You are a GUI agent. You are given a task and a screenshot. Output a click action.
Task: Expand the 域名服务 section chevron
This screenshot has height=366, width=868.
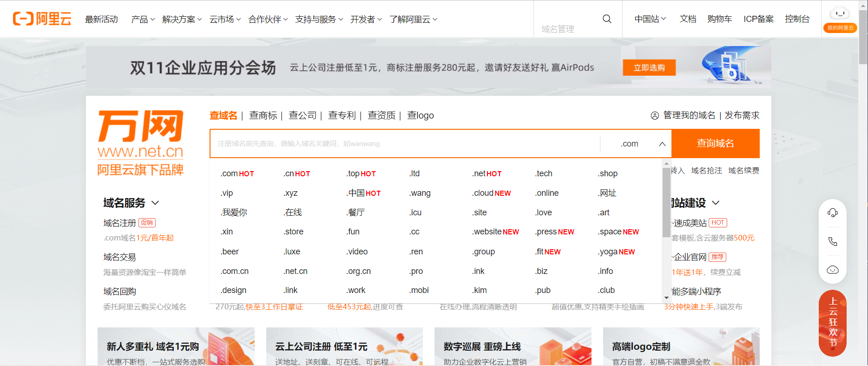tap(155, 203)
